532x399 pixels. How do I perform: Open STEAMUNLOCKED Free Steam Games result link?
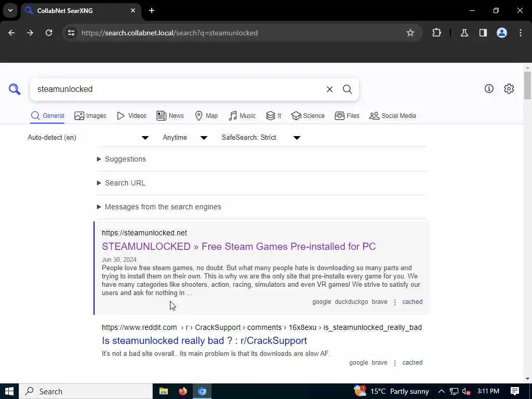pyautogui.click(x=239, y=246)
